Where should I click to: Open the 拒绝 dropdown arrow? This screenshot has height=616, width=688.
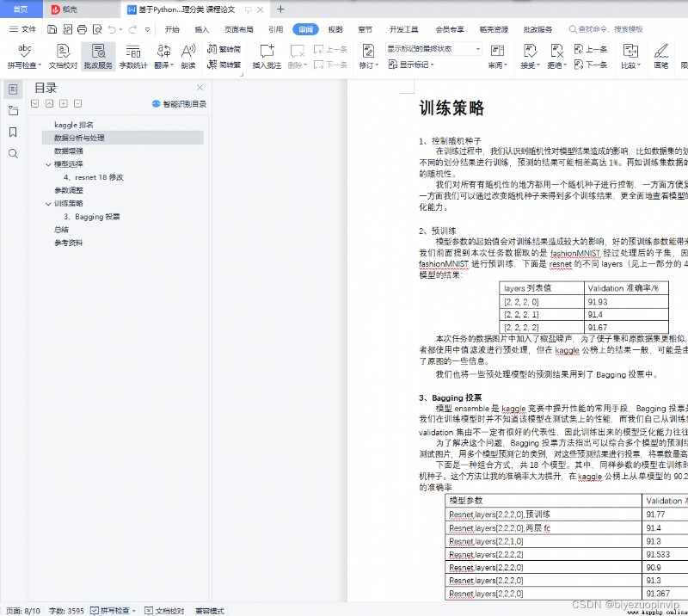tap(565, 65)
